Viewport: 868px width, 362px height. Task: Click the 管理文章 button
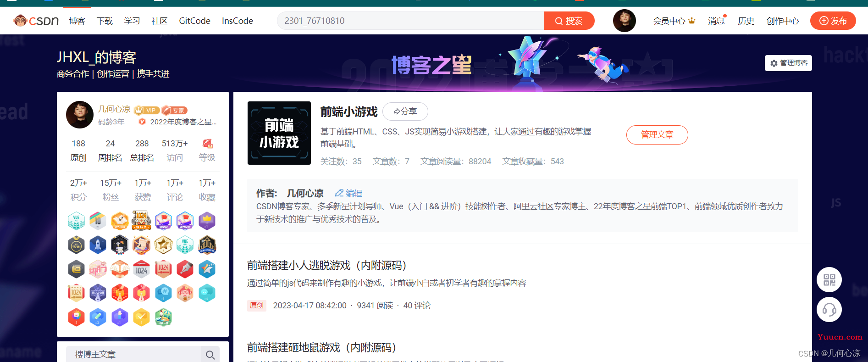click(x=657, y=135)
